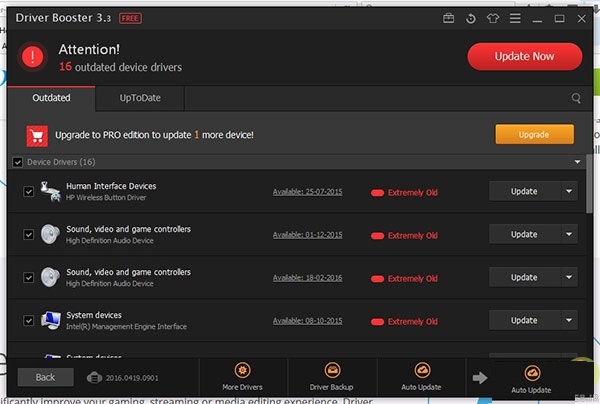Open the hamburger main menu
Image resolution: width=600 pixels, height=404 pixels.
coord(518,18)
